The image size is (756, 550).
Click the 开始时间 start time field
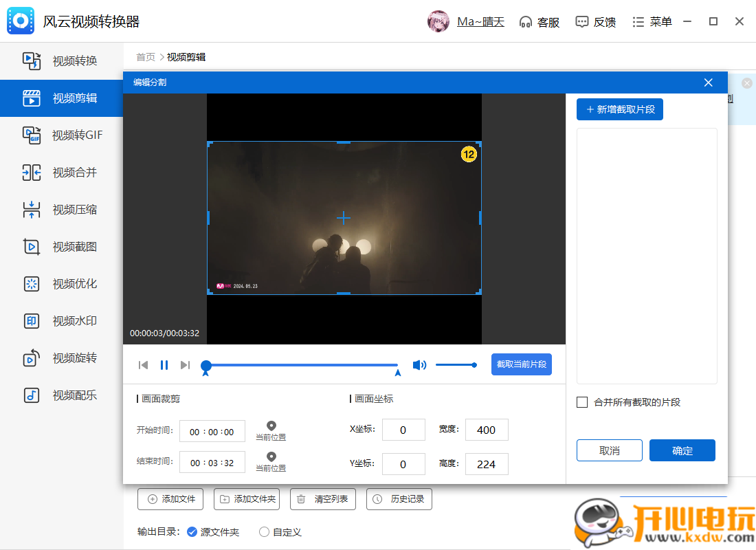pyautogui.click(x=212, y=431)
